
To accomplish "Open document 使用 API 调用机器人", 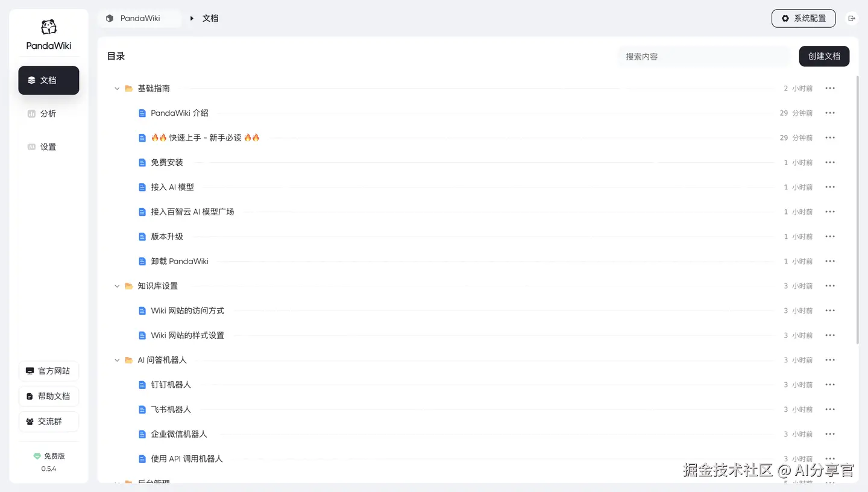I will point(187,459).
